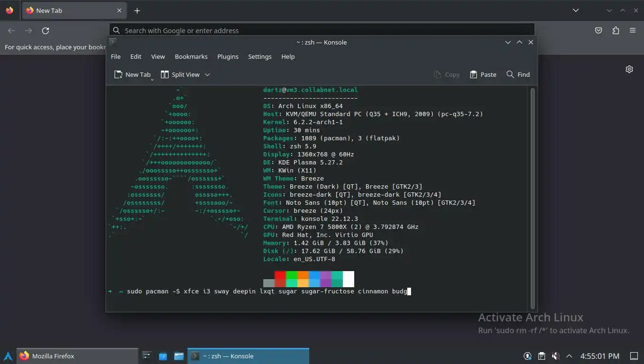Click the show desktop button
The image size is (644, 364).
(634, 356)
